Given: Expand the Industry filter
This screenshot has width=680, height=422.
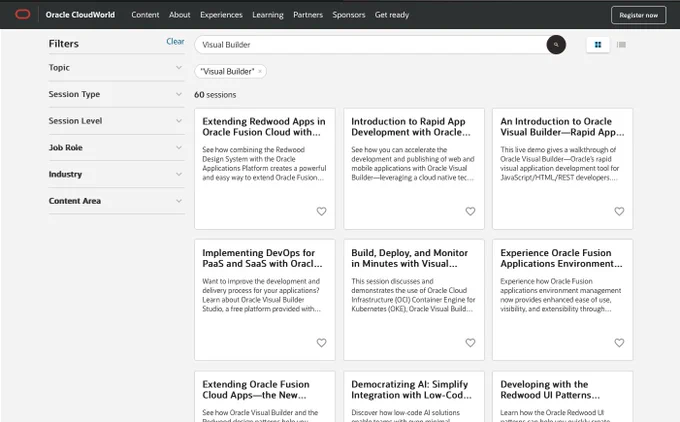Looking at the screenshot, I should click(x=116, y=174).
